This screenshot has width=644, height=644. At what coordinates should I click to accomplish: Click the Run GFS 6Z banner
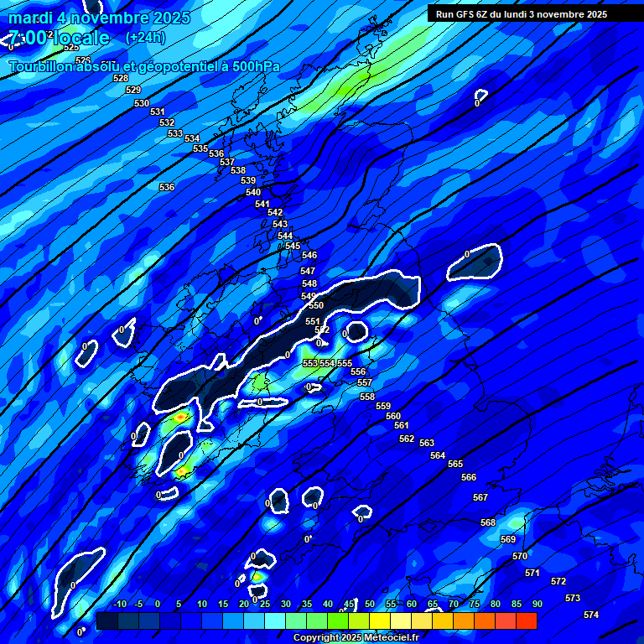click(522, 14)
